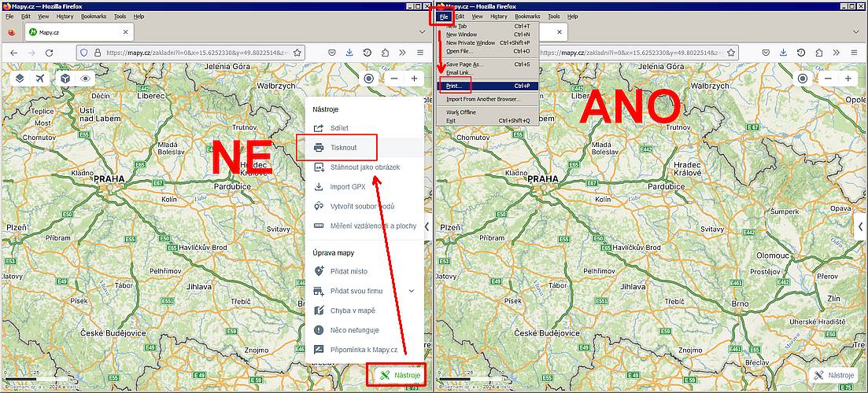Screen dimensions: 868x393
Task: Click the locate-me target icon in right window
Action: [803, 79]
